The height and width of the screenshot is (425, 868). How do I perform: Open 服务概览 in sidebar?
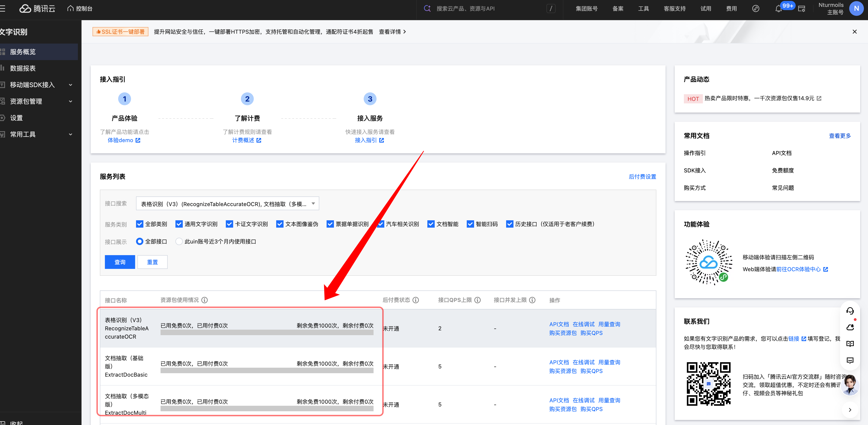pos(39,52)
